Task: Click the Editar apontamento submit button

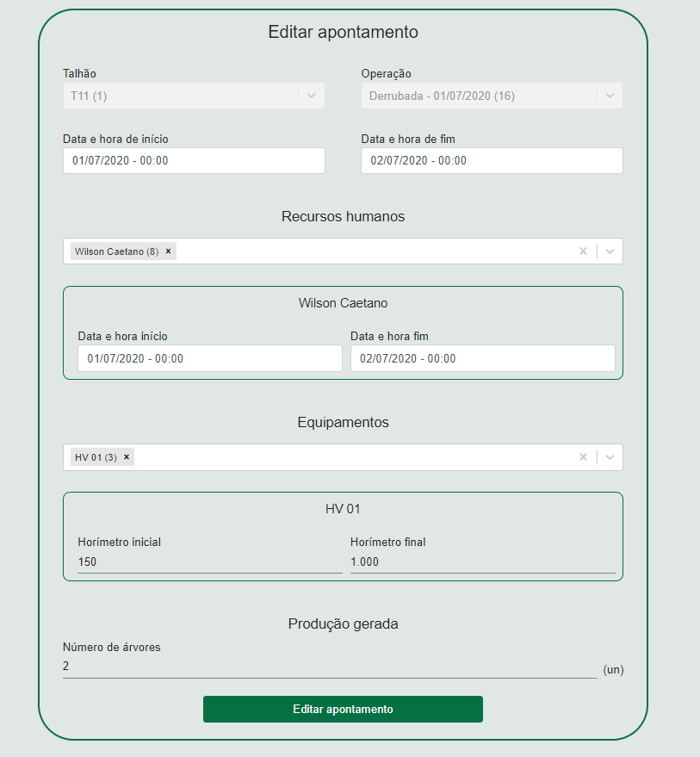Action: 343,709
